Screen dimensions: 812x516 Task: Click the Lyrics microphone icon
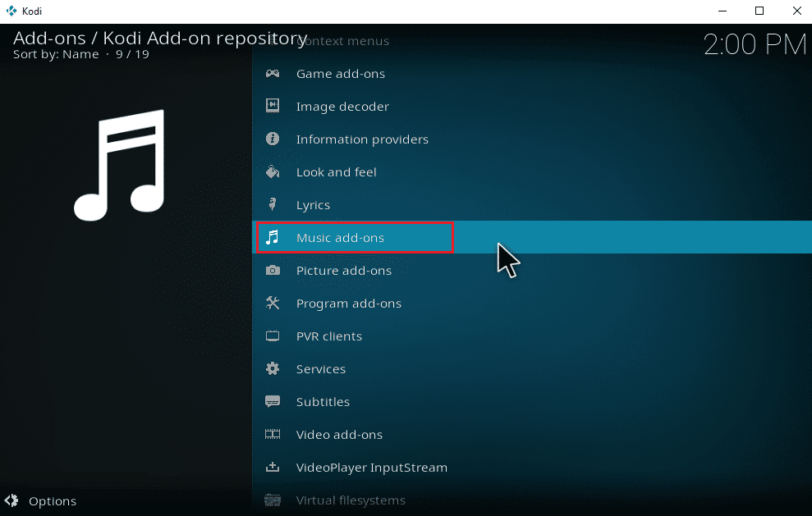(x=273, y=204)
